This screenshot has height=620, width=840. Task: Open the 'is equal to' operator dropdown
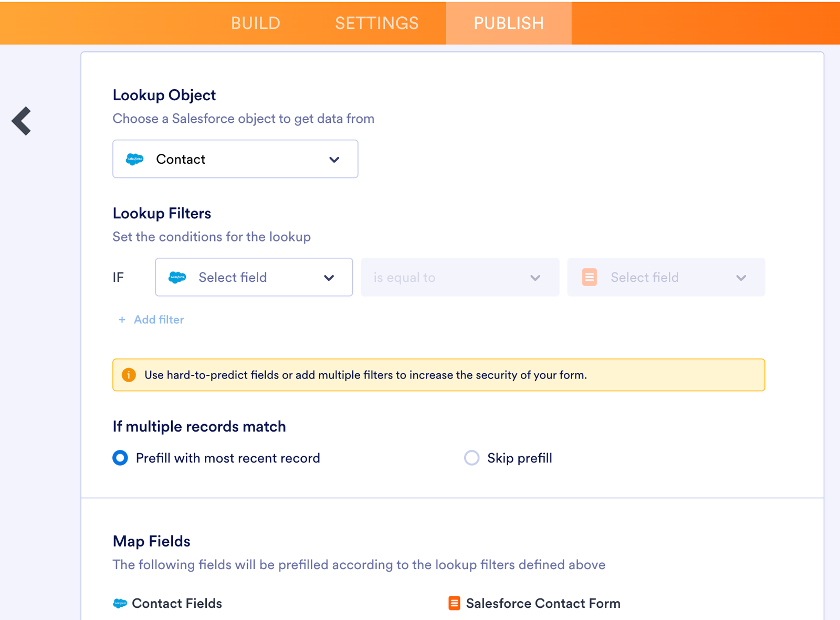(460, 277)
